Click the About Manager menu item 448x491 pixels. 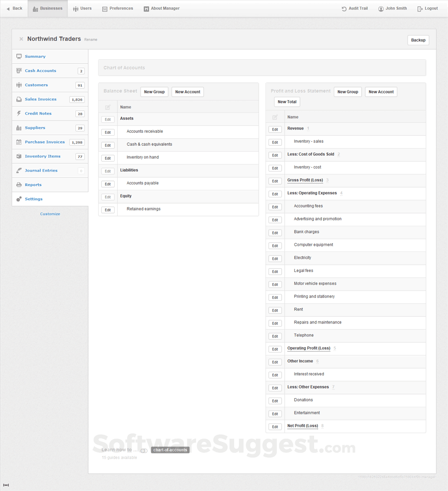coord(161,8)
